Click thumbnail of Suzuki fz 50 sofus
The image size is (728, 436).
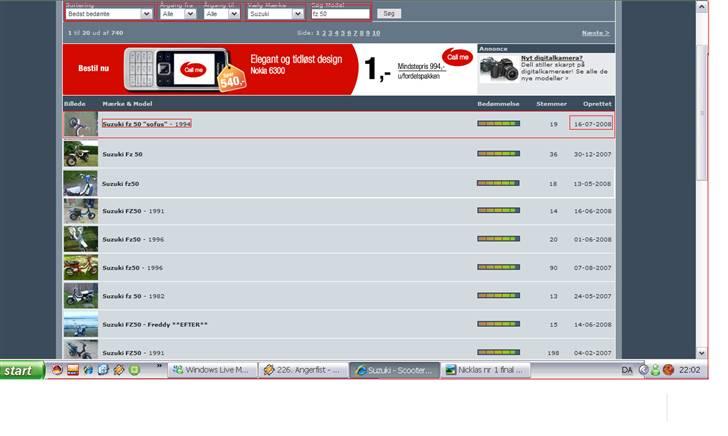pyautogui.click(x=80, y=124)
